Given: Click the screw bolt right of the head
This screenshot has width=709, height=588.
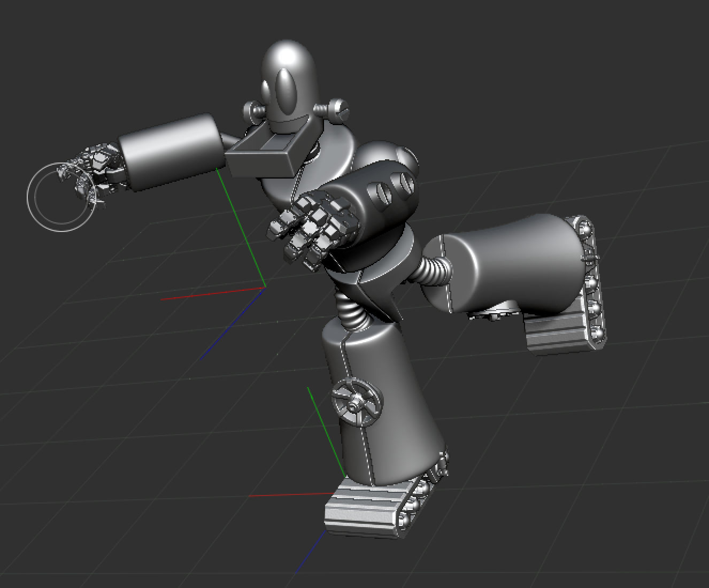Looking at the screenshot, I should (x=337, y=109).
